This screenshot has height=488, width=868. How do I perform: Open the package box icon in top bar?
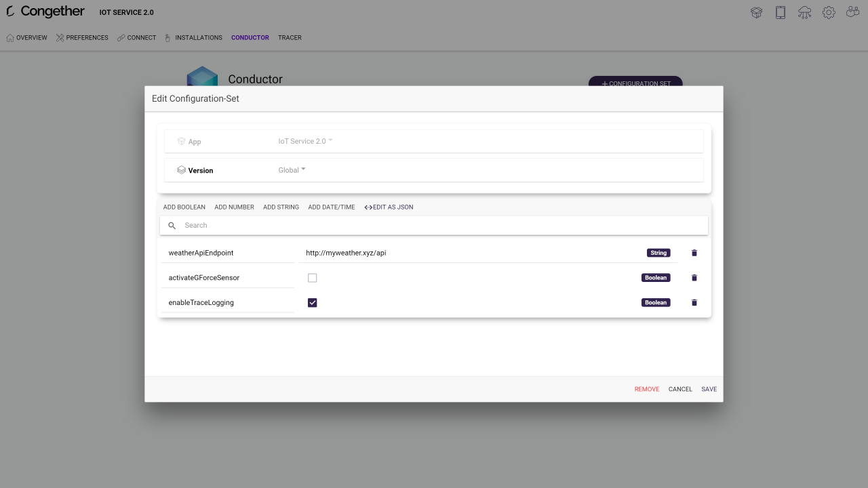point(757,12)
